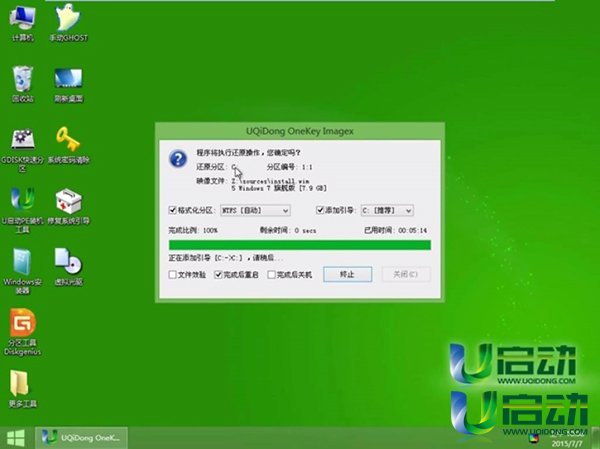Switch to UQiDong OneKey taskbar button
The height and width of the screenshot is (449, 600).
coord(81,438)
